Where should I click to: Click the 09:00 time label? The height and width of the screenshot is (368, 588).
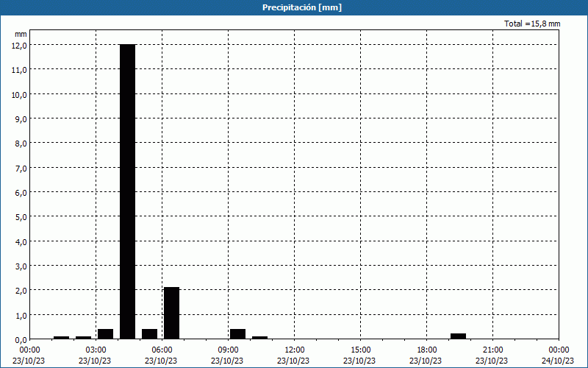point(228,350)
